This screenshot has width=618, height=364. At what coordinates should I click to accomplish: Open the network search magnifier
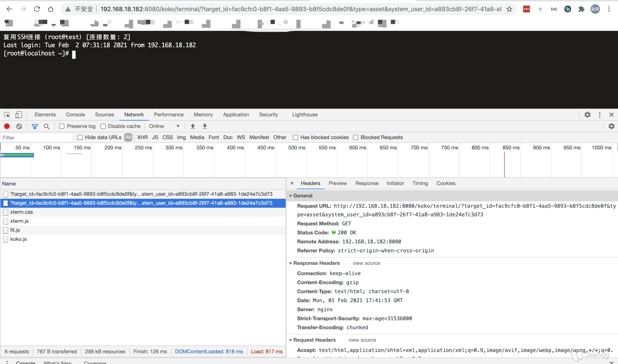pos(46,126)
